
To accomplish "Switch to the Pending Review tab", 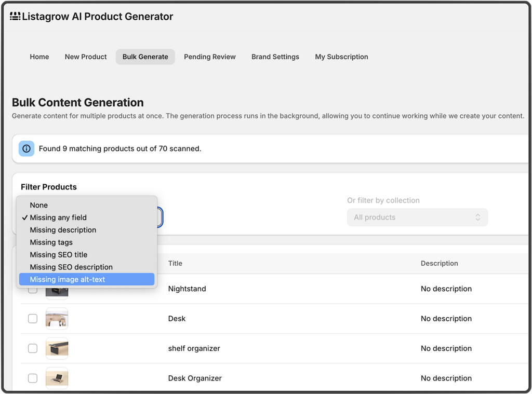I will tap(209, 57).
